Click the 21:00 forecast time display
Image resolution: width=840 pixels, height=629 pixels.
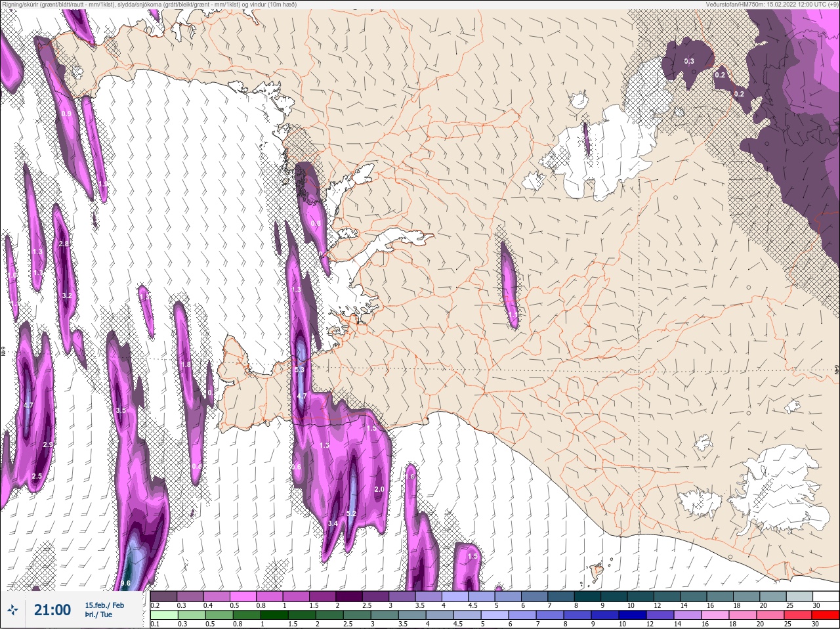[x=52, y=610]
